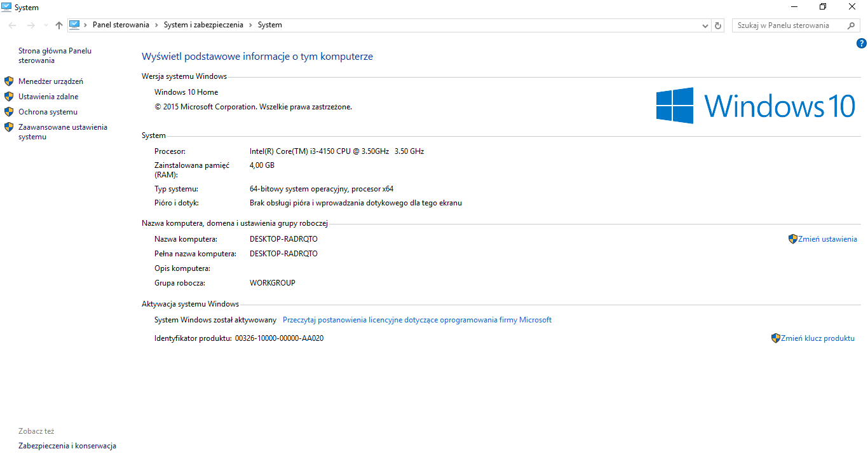Expand the chevron after Panel sterowania breadcrumb
The width and height of the screenshot is (868, 463).
coord(156,25)
